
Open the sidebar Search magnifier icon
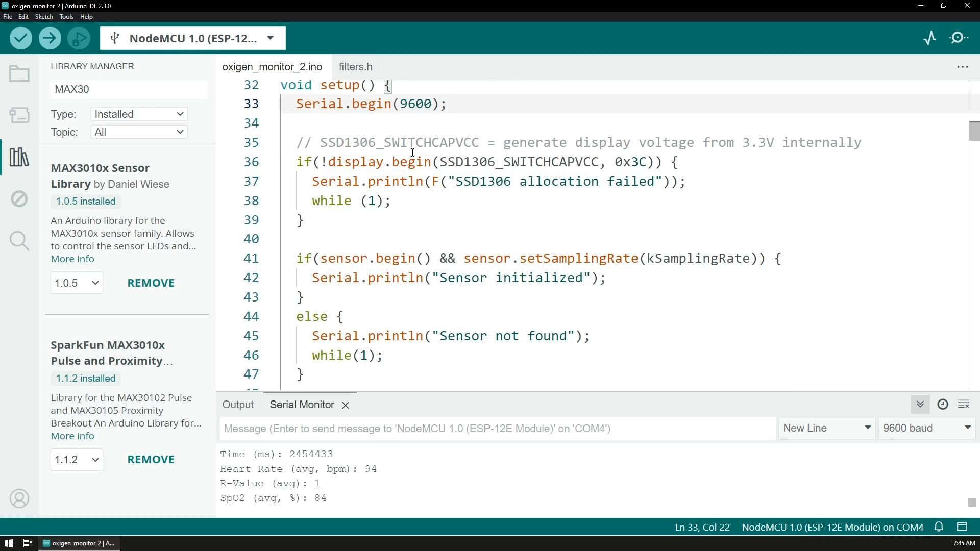pyautogui.click(x=19, y=240)
